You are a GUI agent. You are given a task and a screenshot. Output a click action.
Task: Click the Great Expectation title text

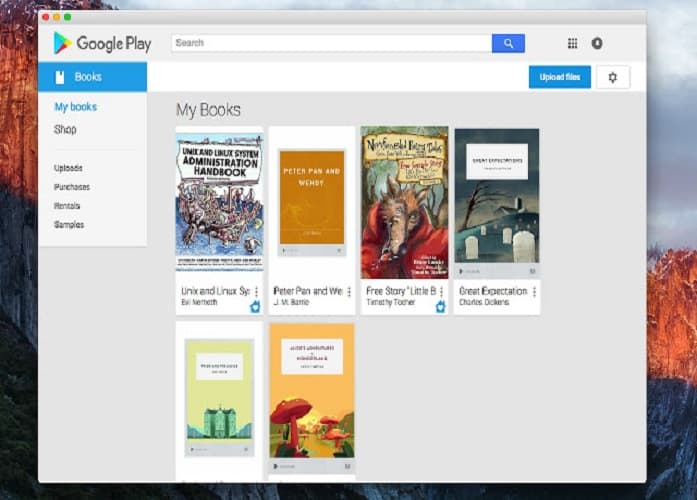tap(493, 291)
